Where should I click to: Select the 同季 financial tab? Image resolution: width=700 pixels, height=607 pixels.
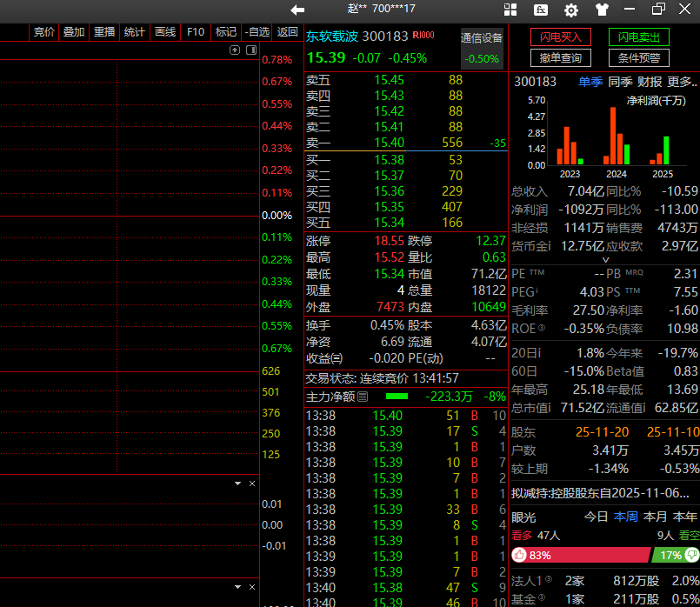[620, 82]
